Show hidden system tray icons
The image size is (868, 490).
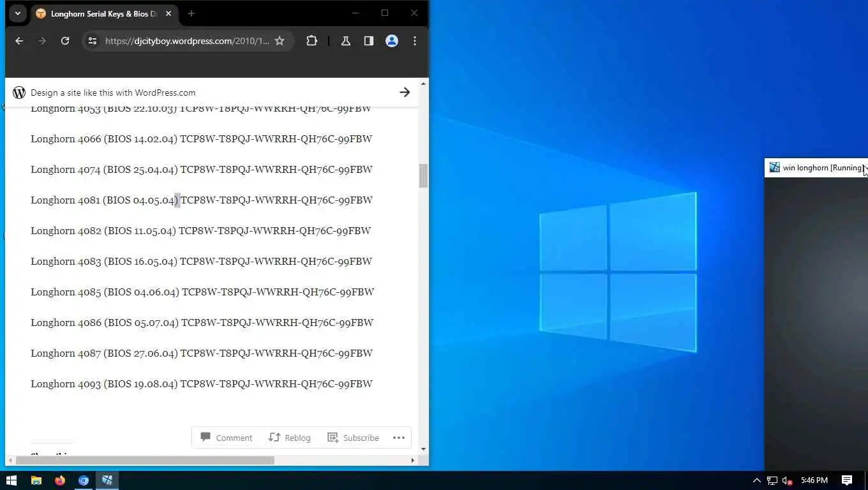tap(757, 480)
